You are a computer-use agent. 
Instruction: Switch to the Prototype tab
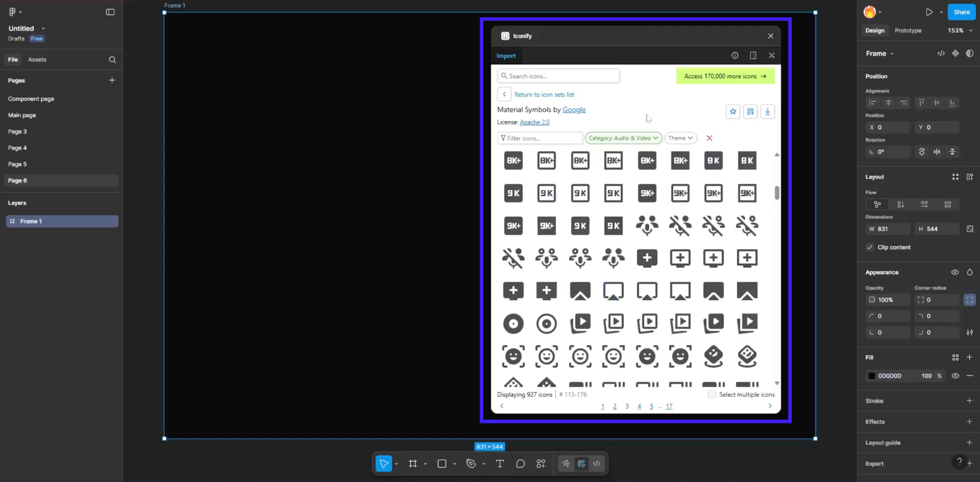(908, 30)
